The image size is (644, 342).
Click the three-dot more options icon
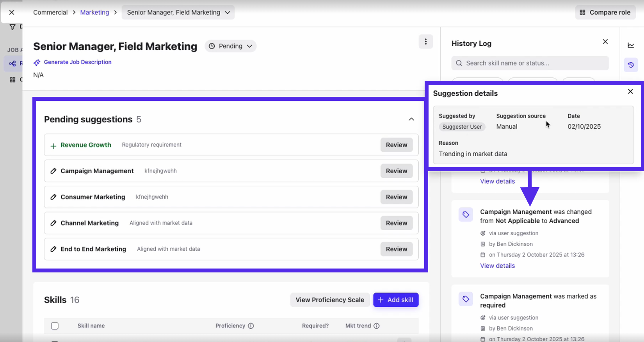coord(425,41)
